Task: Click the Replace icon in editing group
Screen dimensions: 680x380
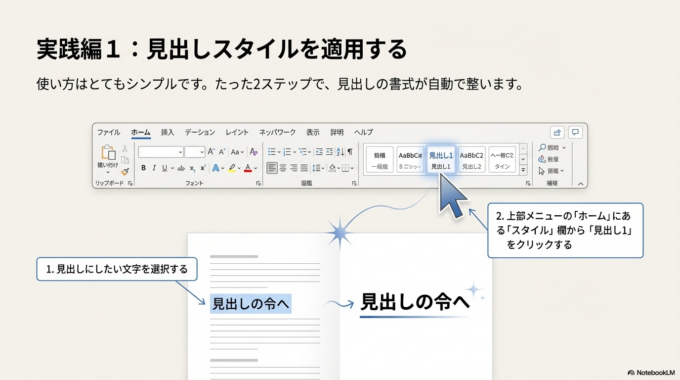Action: [x=542, y=159]
